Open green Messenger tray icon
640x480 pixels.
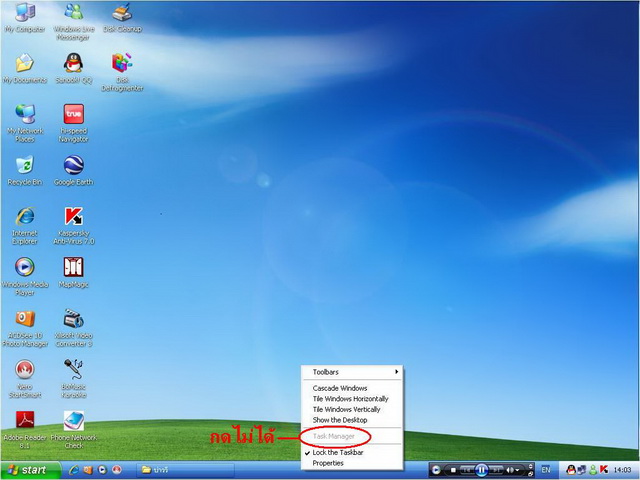point(593,470)
